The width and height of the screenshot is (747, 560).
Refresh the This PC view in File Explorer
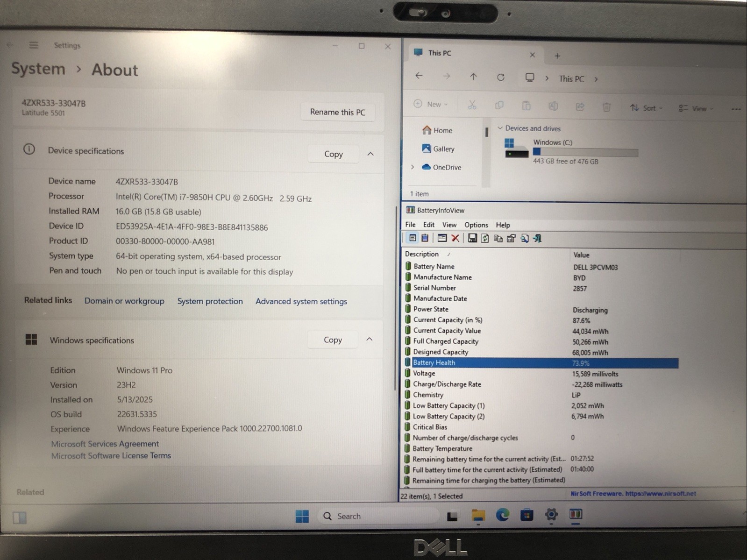coord(501,77)
